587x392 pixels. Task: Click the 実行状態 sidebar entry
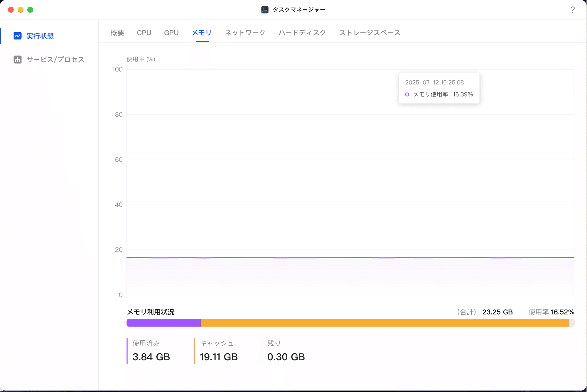pos(40,36)
